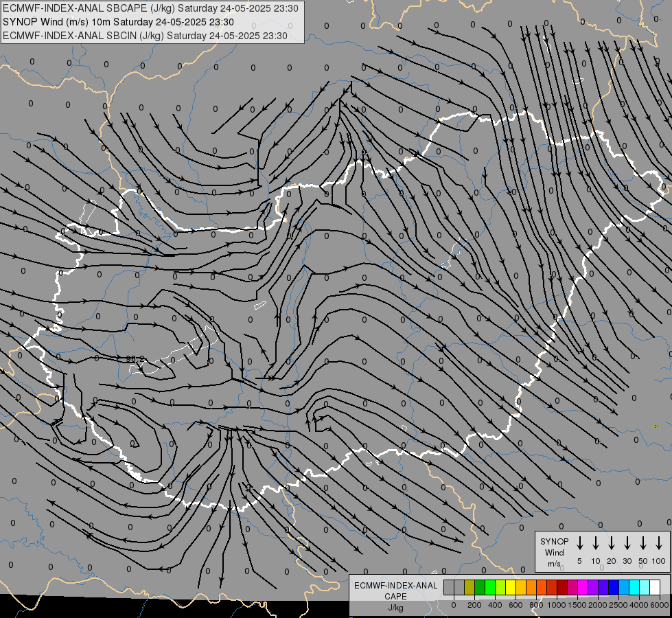The image size is (672, 618).
Task: Click the 50 value in the wind legend
Action: (643, 562)
